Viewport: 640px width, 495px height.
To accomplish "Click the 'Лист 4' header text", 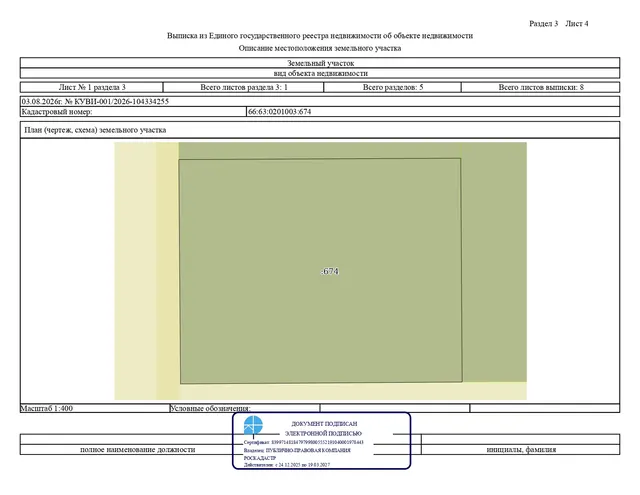I will click(577, 24).
